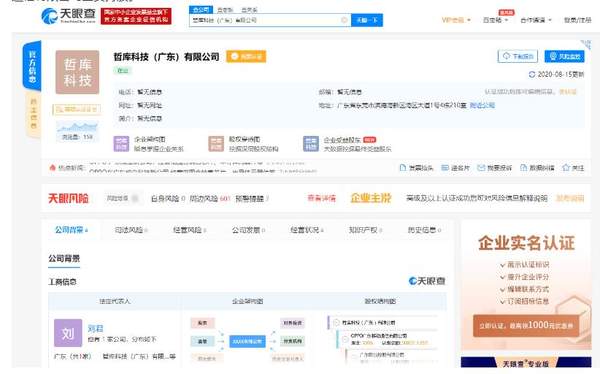Click the enterprise structure diagram thumbnail
Image resolution: width=600 pixels, height=374 pixels.
pyautogui.click(x=248, y=340)
